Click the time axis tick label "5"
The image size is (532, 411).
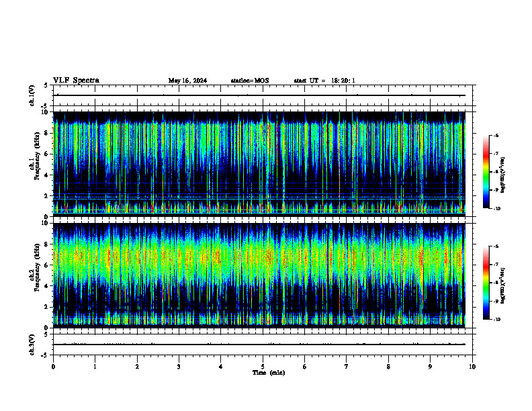(x=263, y=367)
